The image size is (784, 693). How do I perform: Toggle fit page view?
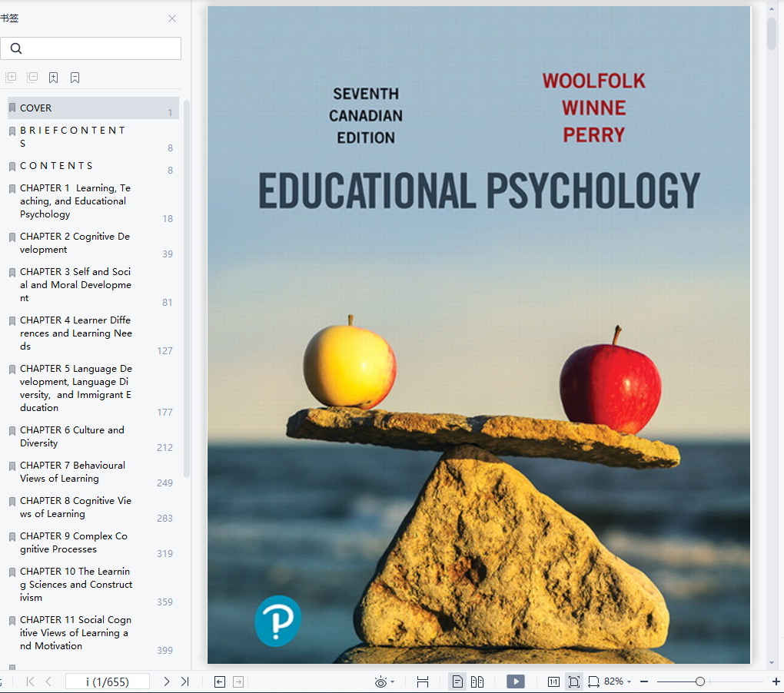click(x=574, y=681)
